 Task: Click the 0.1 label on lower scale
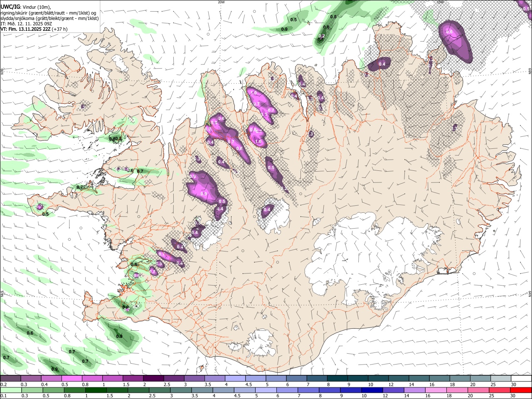point(4,396)
